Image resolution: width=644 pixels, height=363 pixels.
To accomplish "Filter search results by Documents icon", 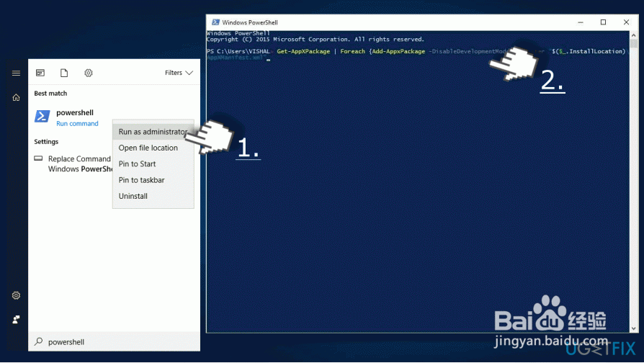I will click(x=64, y=73).
